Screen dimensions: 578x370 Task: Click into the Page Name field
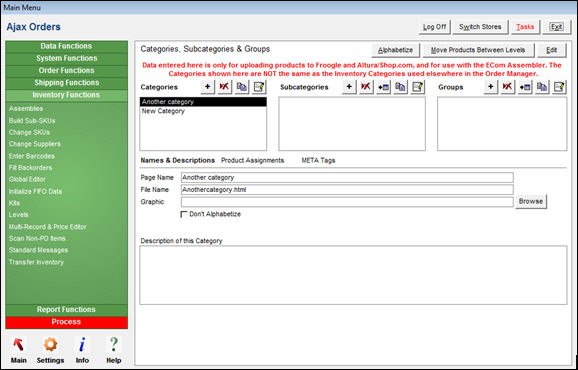347,178
